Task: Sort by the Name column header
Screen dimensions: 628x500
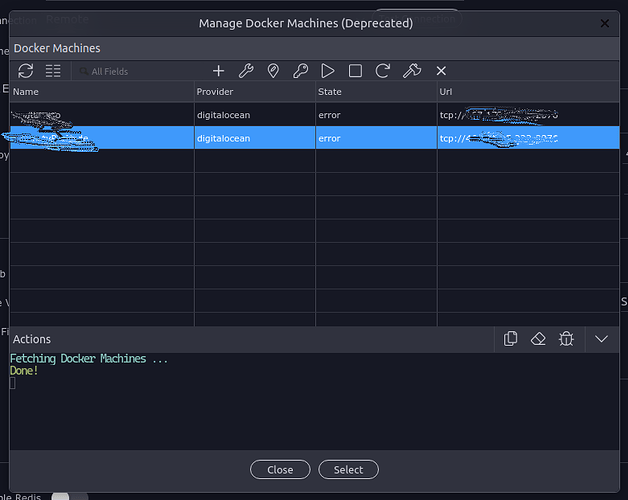Action: pos(102,92)
